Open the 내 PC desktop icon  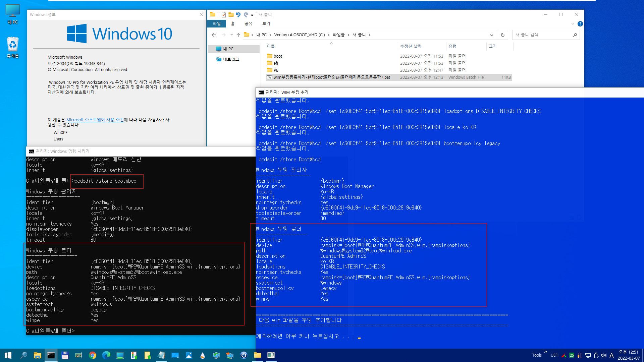[x=12, y=14]
